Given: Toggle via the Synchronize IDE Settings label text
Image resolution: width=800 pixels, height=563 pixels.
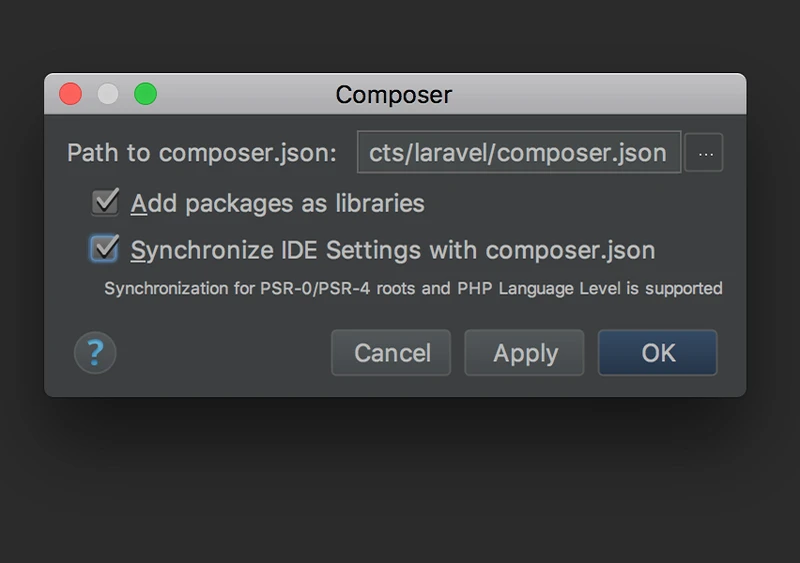Looking at the screenshot, I should pyautogui.click(x=392, y=251).
